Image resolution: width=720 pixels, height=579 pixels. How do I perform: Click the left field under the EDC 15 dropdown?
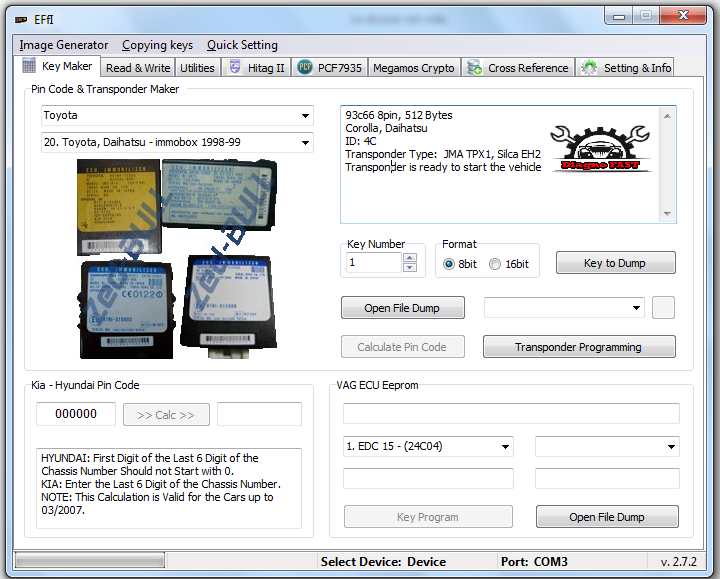428,479
